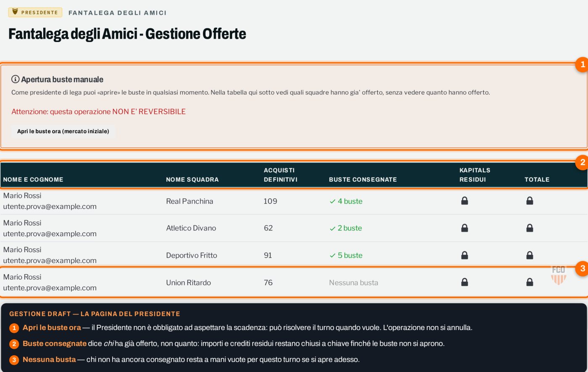Click the Nessuna busta status text
Viewport: 588px width, 372px height.
(354, 282)
